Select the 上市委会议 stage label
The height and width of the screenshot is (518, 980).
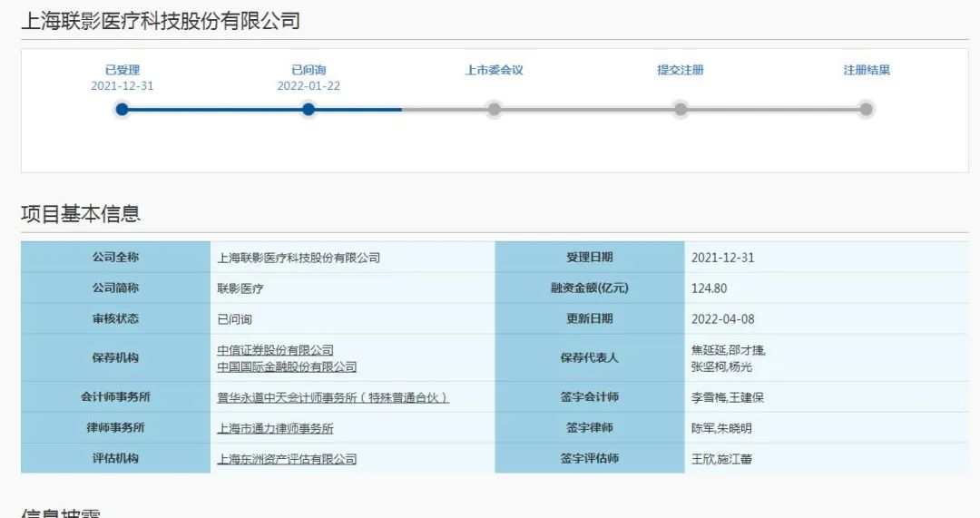tap(495, 70)
